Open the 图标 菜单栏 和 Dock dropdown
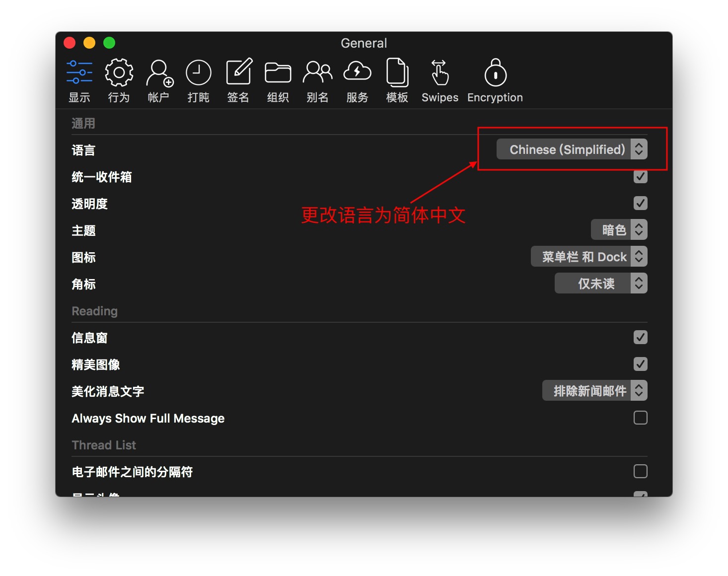The height and width of the screenshot is (576, 728). click(589, 256)
